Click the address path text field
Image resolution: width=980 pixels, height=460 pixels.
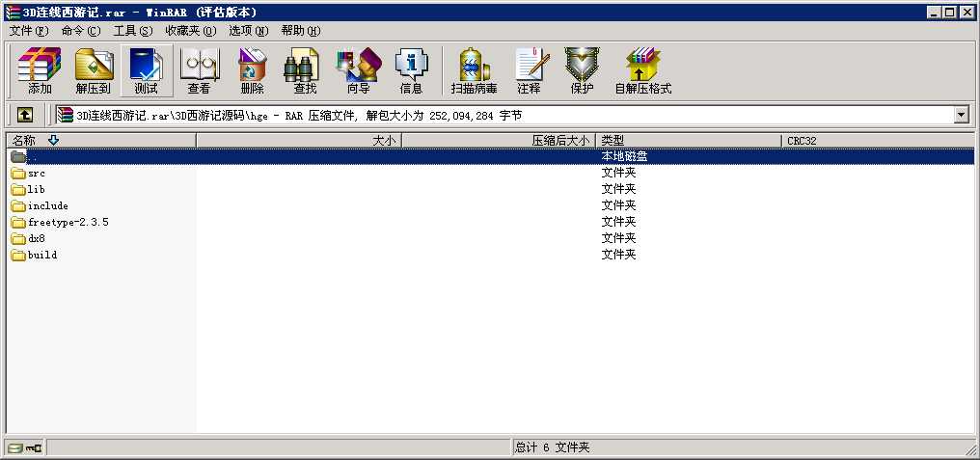(x=504, y=115)
